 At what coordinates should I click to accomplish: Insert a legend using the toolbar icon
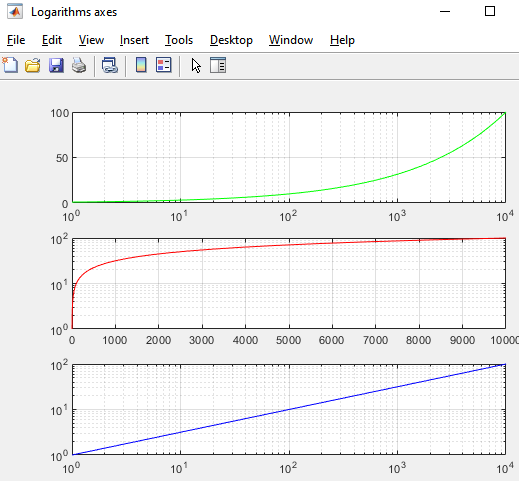click(x=164, y=65)
